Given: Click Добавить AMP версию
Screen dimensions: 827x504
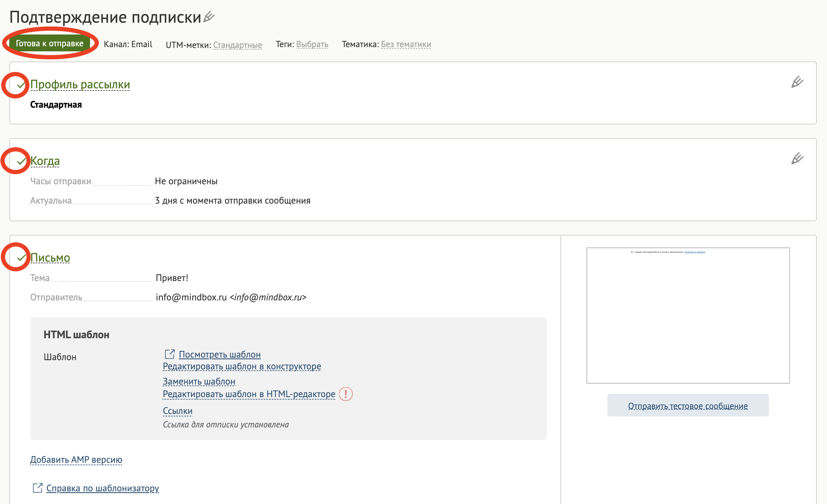Looking at the screenshot, I should 76,460.
